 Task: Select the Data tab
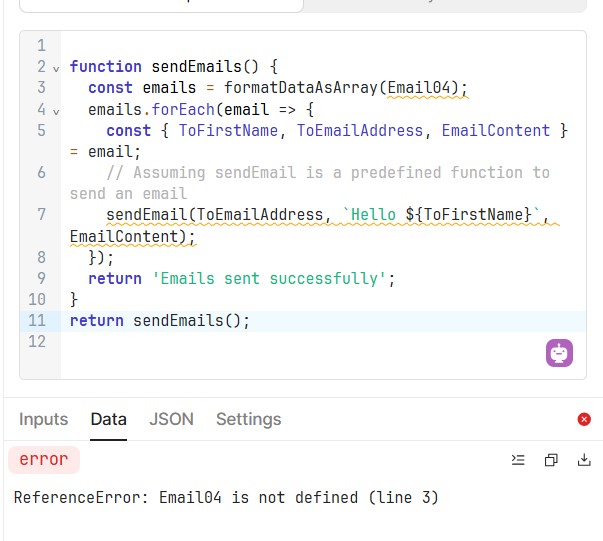pos(108,419)
